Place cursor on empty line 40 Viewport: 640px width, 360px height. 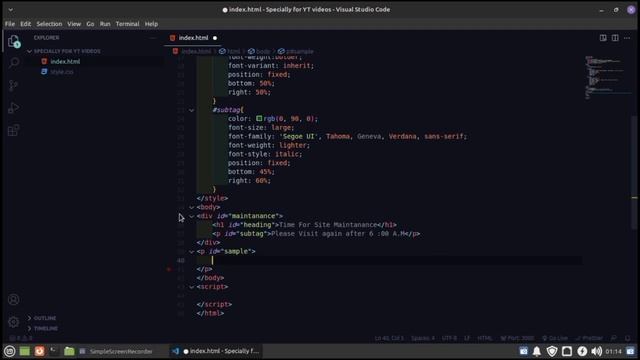390,260
